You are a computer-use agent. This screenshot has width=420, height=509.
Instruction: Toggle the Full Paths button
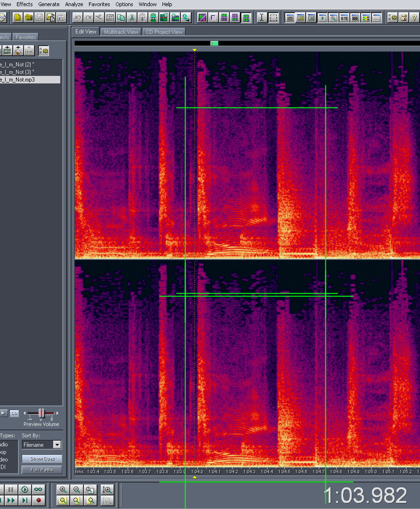(42, 469)
